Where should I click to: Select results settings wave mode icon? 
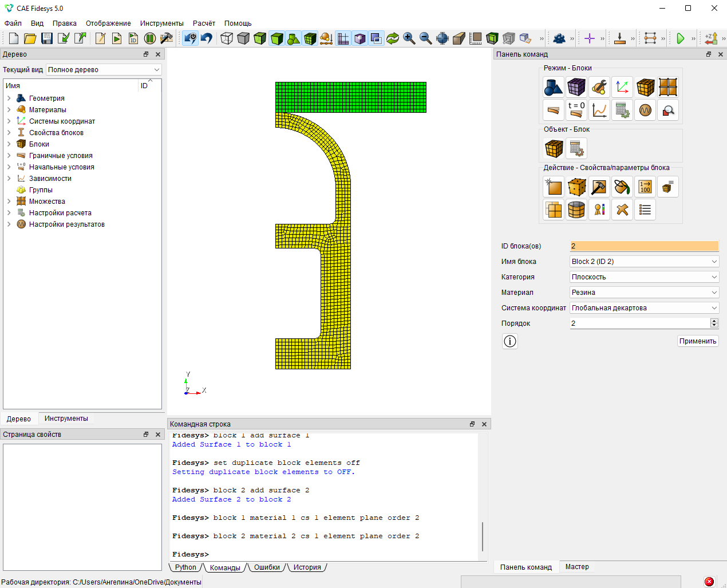pos(645,110)
